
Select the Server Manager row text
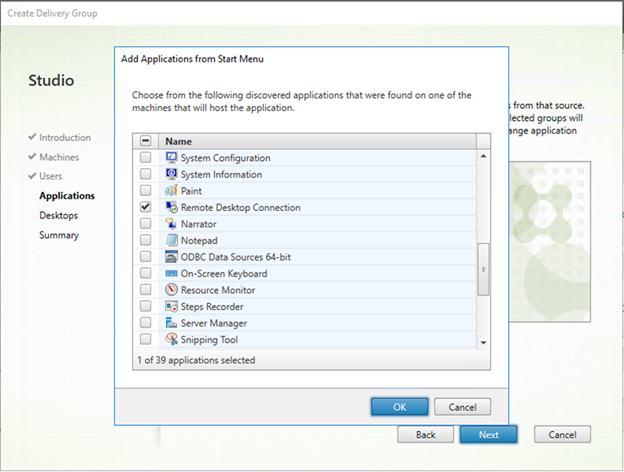click(214, 323)
